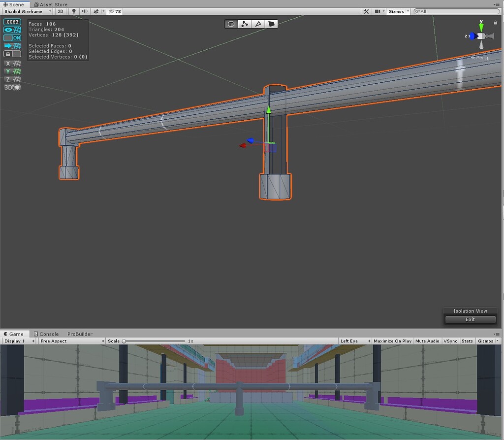Expand the Display 1 dropdown
The height and width of the screenshot is (440, 504).
click(x=19, y=341)
